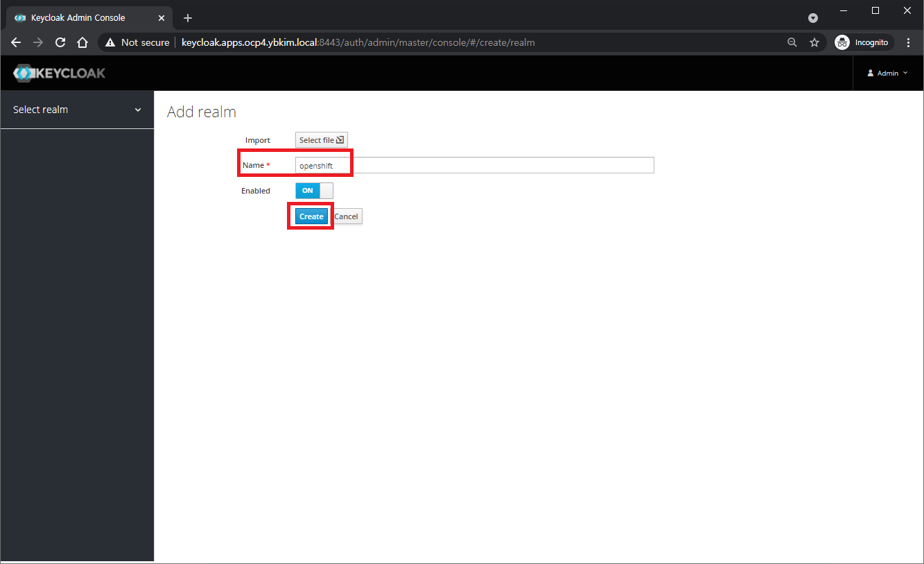Minimize the browser window
The image size is (924, 564).
coord(844,10)
